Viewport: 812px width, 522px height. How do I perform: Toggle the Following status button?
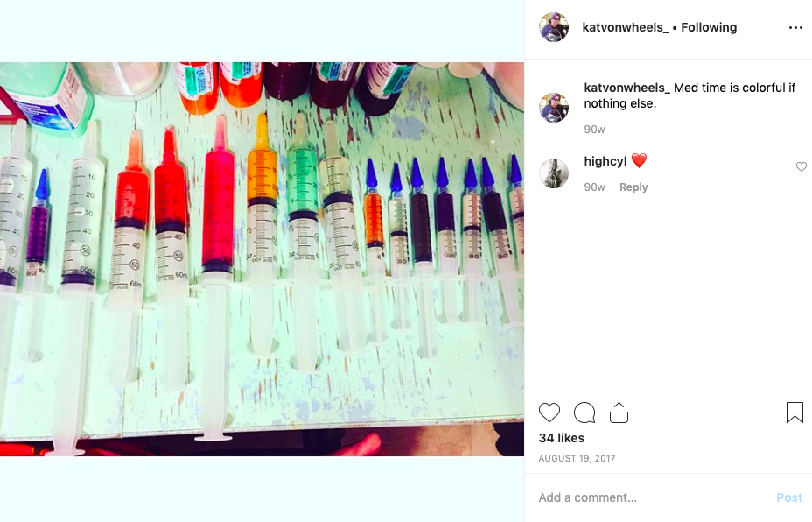[x=709, y=27]
